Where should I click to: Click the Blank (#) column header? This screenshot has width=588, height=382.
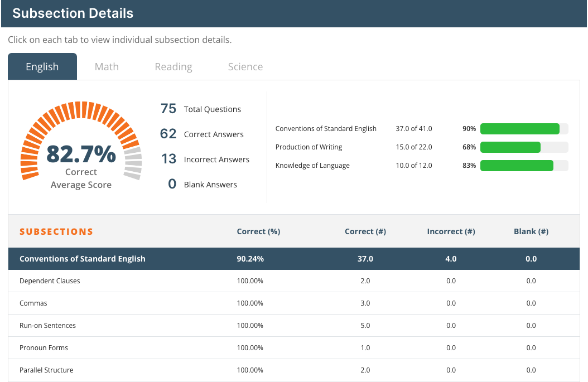[531, 231]
